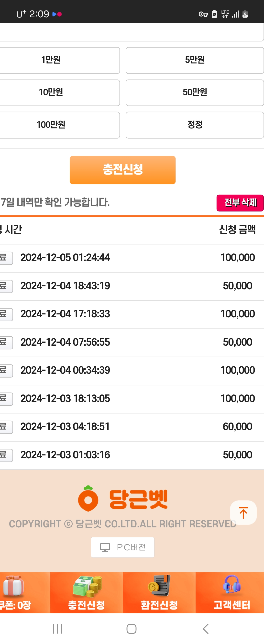Select the 50만원 amount button

(x=195, y=93)
